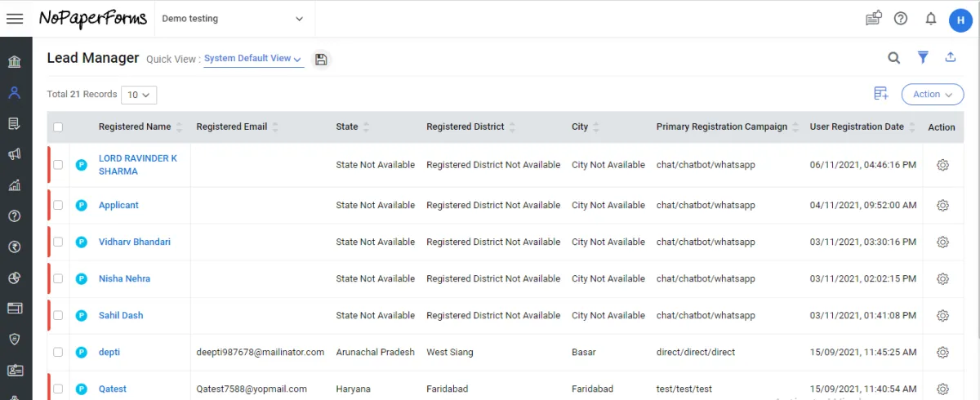Expand the Action dropdown button
The width and height of the screenshot is (980, 400).
tap(932, 94)
